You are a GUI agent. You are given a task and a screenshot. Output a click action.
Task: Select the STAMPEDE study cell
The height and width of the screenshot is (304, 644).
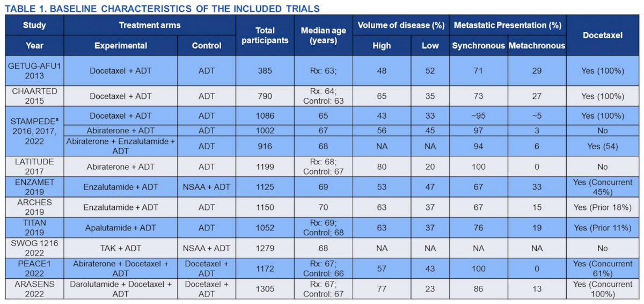(x=34, y=132)
